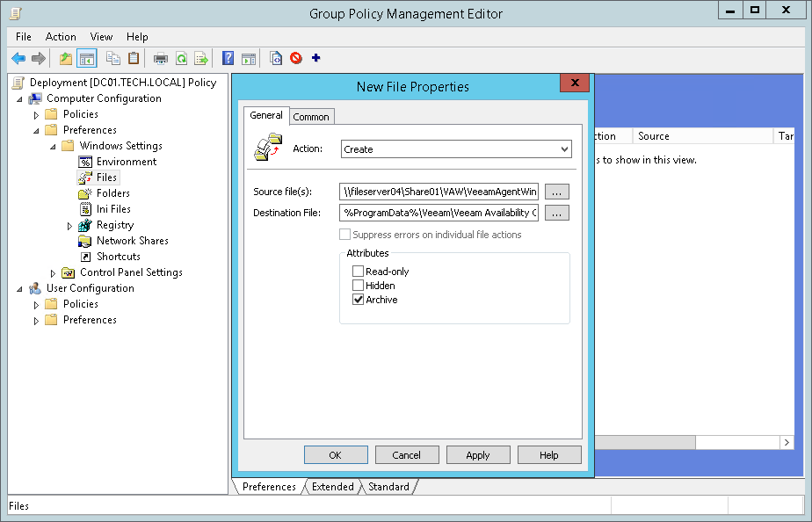Click the Show/Hide Console Tree toolbar icon

tap(84, 58)
